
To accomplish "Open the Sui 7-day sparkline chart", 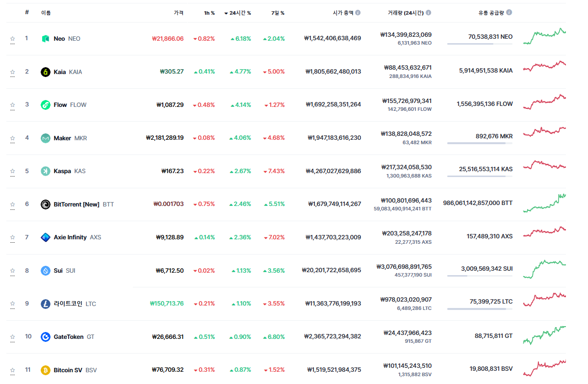I will [x=544, y=269].
